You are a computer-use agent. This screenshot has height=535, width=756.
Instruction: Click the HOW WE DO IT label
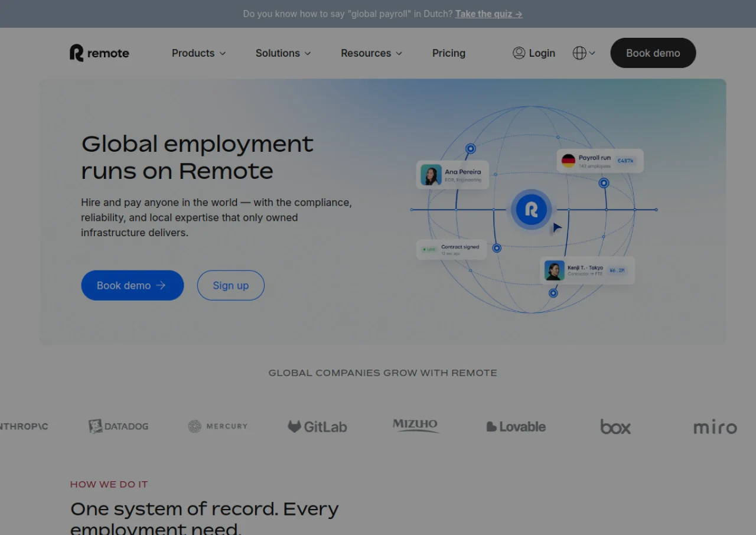(109, 484)
